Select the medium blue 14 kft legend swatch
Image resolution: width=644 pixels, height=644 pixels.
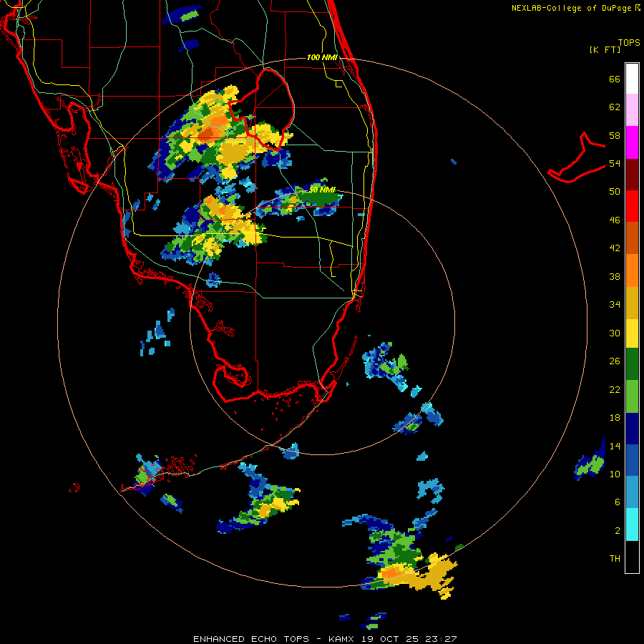(x=632, y=460)
